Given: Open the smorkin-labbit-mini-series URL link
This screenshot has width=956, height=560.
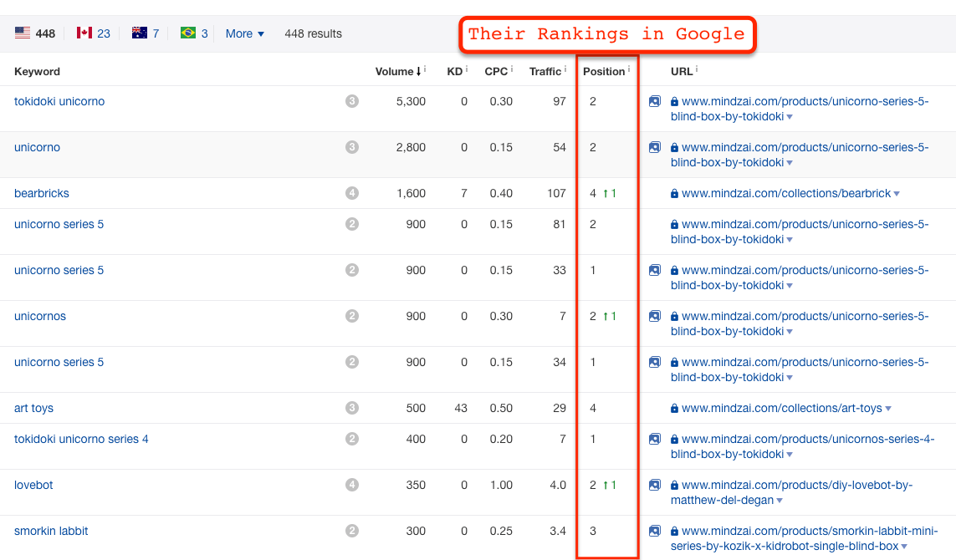Looking at the screenshot, I should point(804,538).
